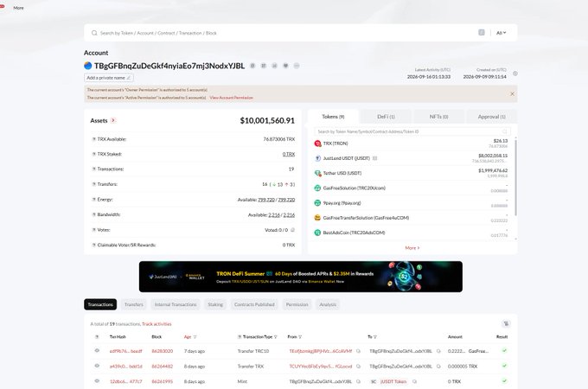Toggle eye icon for Transfer TRC10 transaction
Screen dimensions: 588x389
pyautogui.click(x=97, y=351)
